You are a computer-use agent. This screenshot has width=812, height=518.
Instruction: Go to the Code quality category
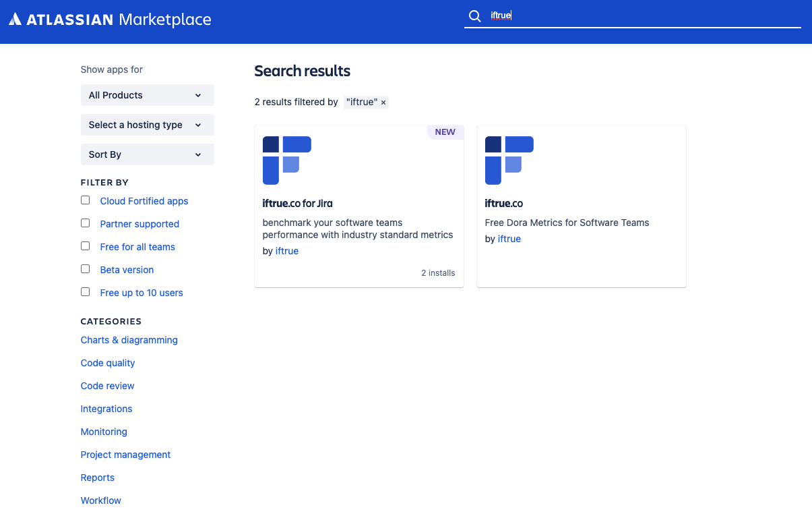(x=108, y=363)
